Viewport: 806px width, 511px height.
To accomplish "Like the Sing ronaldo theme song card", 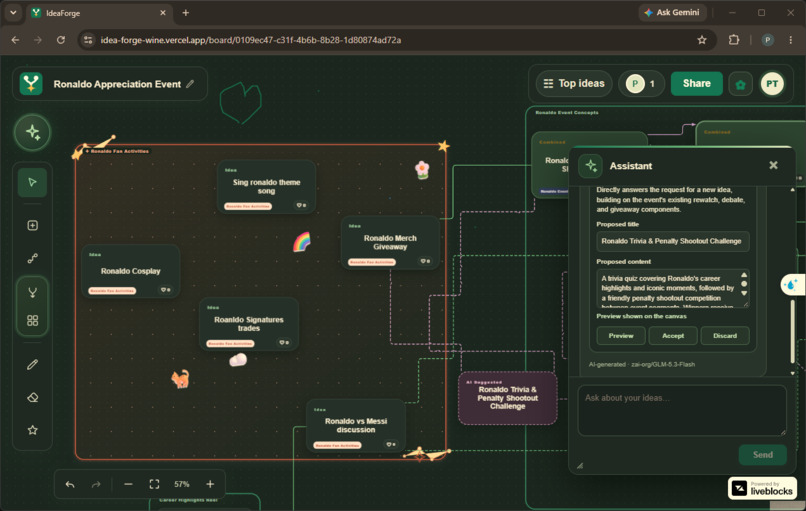I will pyautogui.click(x=301, y=205).
